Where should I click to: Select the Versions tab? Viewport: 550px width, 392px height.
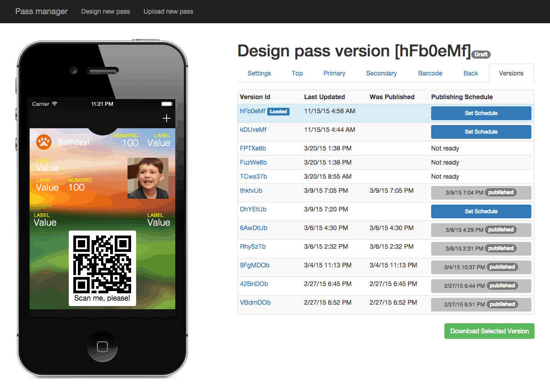click(x=511, y=73)
